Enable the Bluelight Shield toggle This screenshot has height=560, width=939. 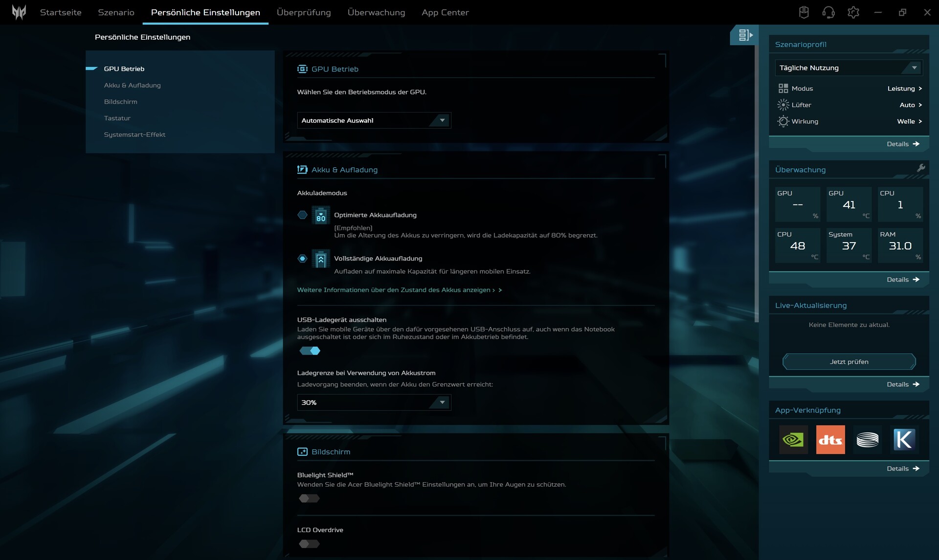309,498
